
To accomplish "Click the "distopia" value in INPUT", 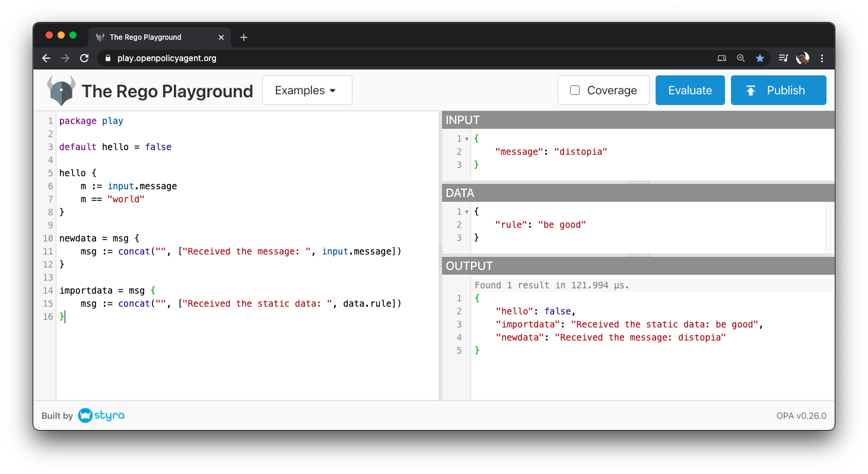I will (x=581, y=152).
